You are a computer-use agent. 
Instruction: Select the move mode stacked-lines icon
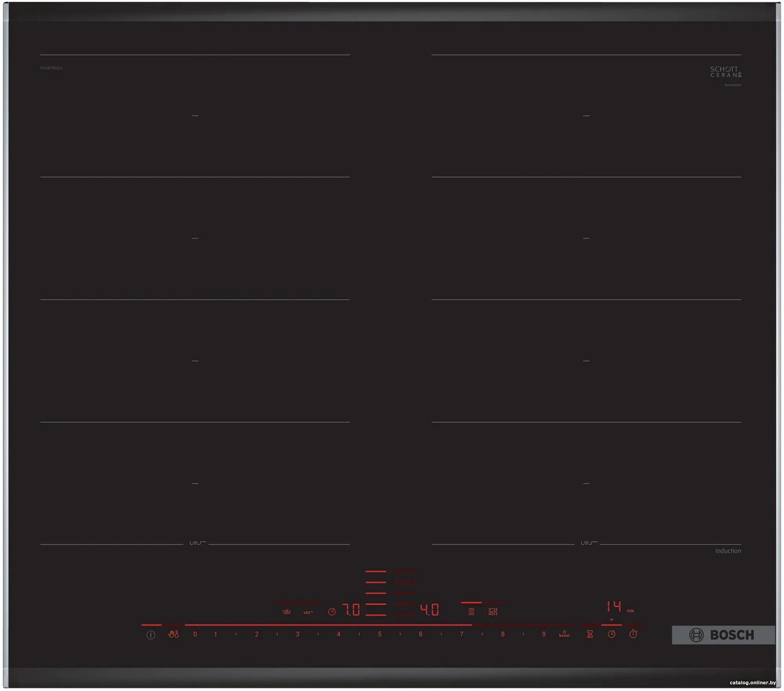click(471, 611)
